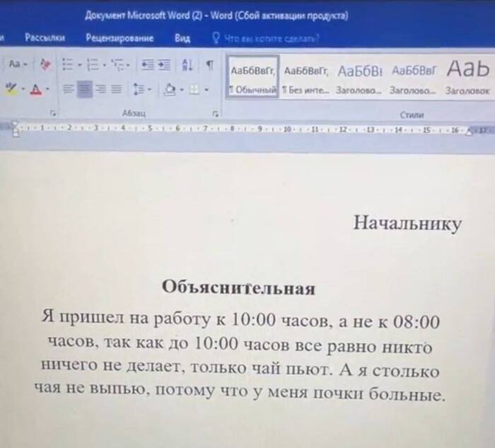
Task: Open the Font group dialog launcher
Action: pyautogui.click(x=53, y=113)
